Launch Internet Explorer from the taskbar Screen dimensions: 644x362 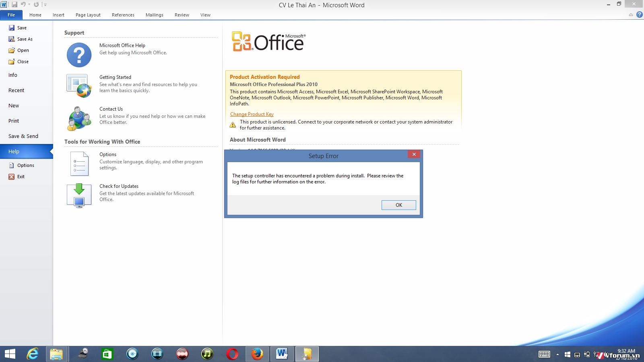pos(32,354)
